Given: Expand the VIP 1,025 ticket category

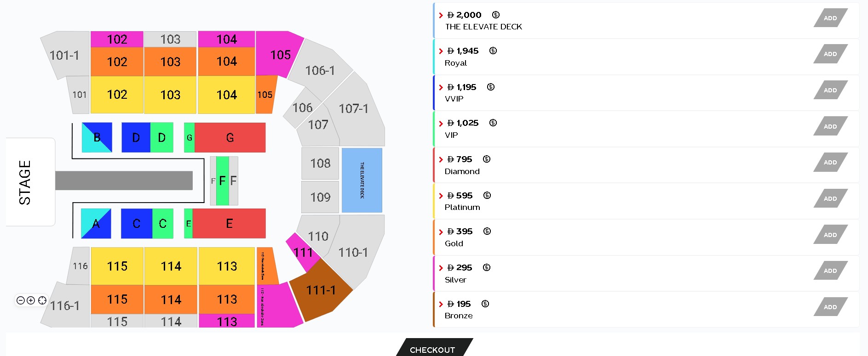Looking at the screenshot, I should 441,124.
